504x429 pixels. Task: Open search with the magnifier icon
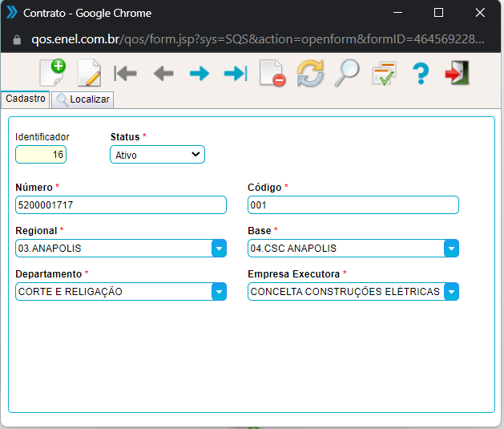click(347, 73)
